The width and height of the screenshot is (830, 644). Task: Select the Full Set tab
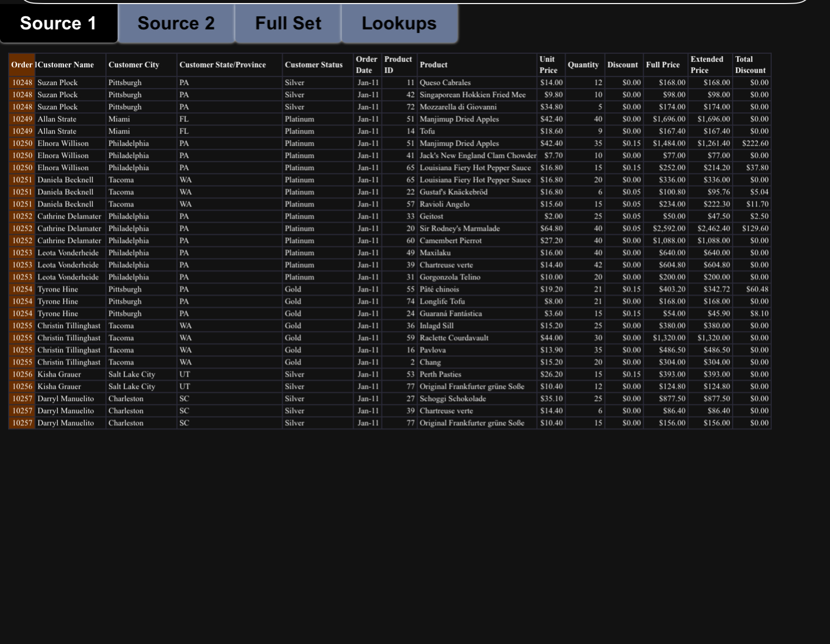(288, 23)
